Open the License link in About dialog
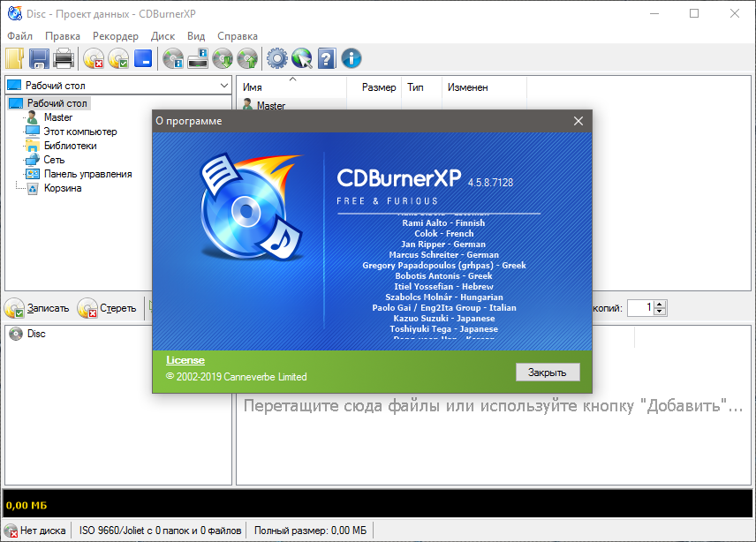The height and width of the screenshot is (542, 756). 185,360
